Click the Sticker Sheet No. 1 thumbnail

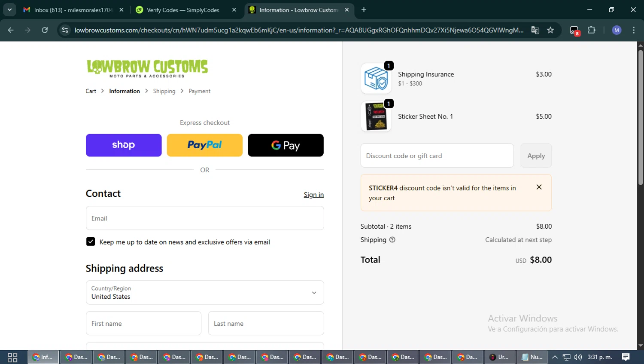click(376, 116)
